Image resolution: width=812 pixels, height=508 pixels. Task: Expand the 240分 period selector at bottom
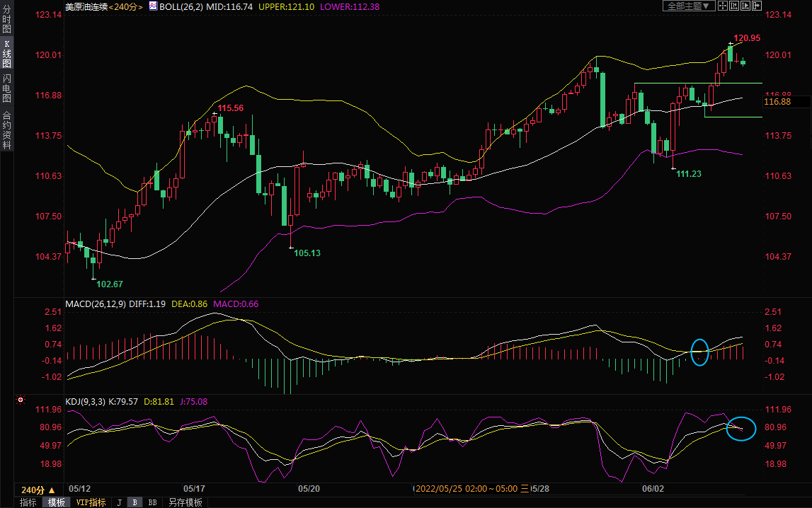point(38,490)
